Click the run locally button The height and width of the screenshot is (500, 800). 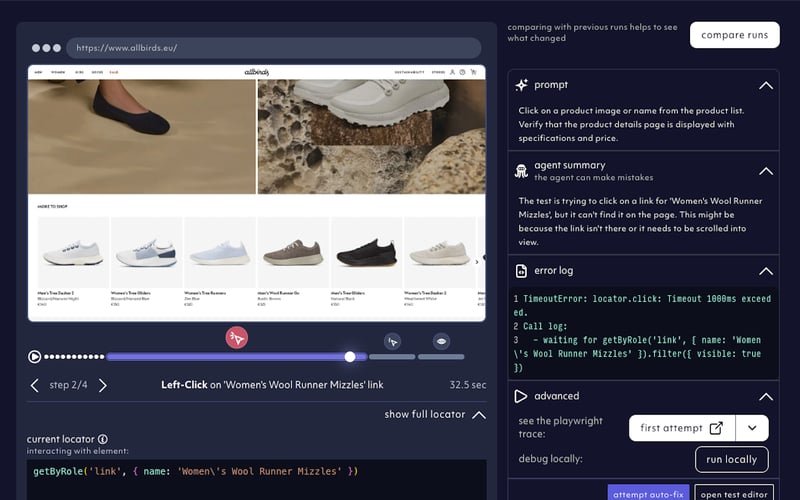[x=731, y=460]
